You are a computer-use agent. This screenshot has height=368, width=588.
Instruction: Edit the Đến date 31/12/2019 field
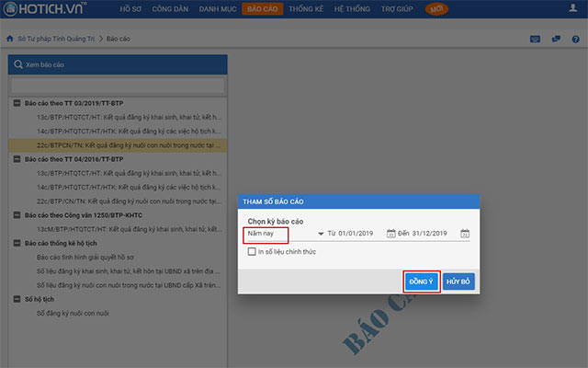[430, 233]
